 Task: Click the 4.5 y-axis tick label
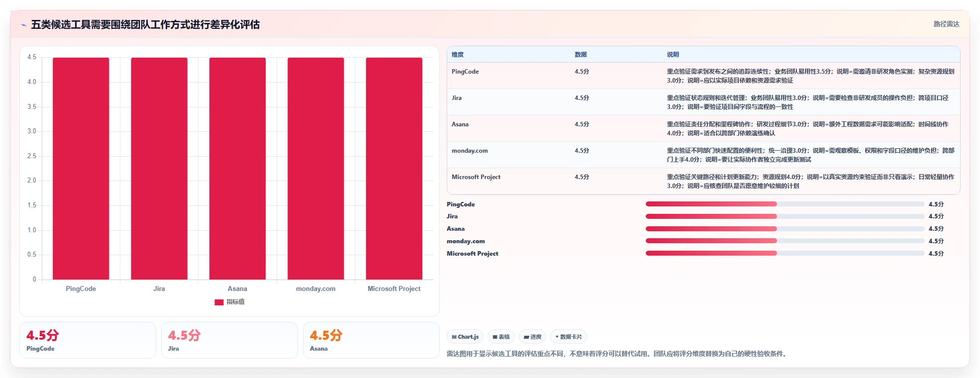coord(32,57)
